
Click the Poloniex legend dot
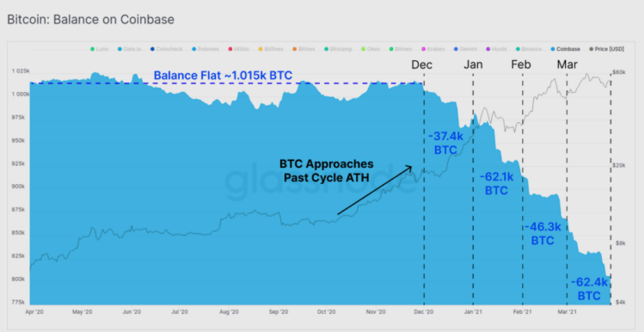pyautogui.click(x=193, y=49)
